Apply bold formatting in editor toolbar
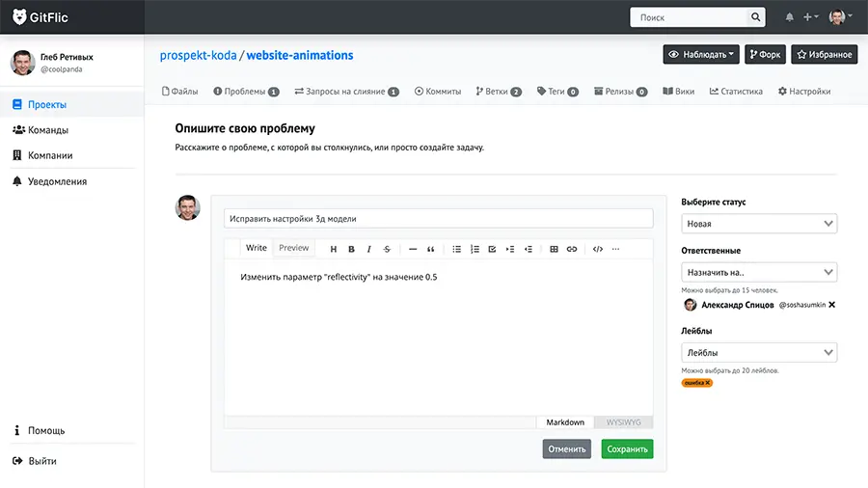 tap(351, 249)
